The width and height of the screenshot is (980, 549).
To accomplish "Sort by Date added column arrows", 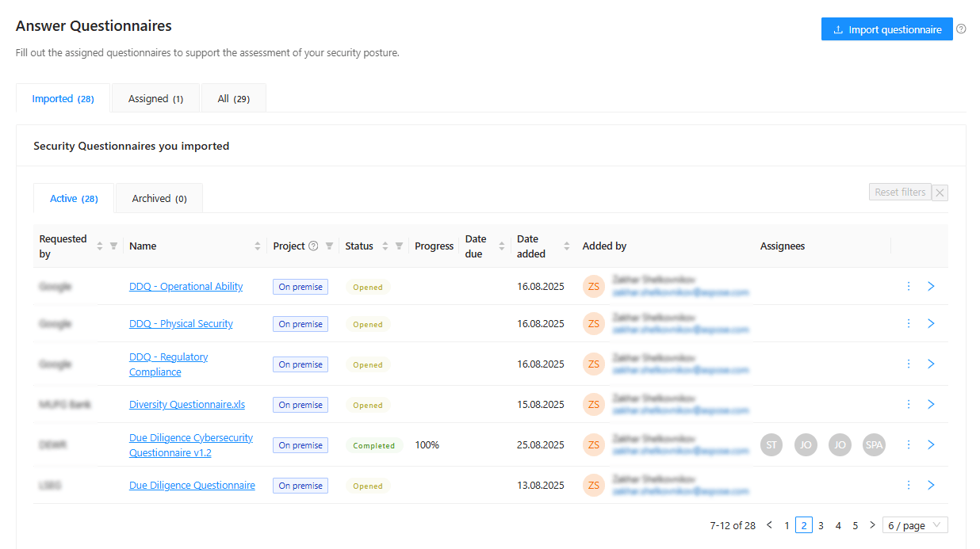I will pyautogui.click(x=566, y=246).
